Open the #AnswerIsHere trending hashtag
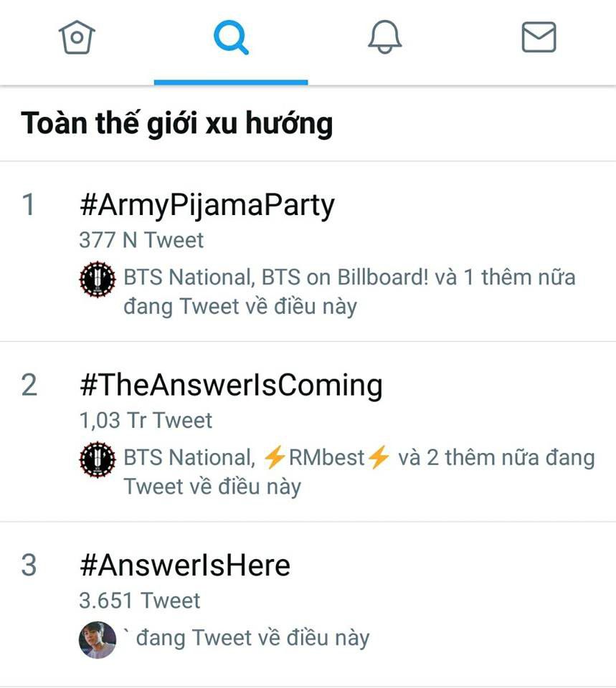 [185, 565]
